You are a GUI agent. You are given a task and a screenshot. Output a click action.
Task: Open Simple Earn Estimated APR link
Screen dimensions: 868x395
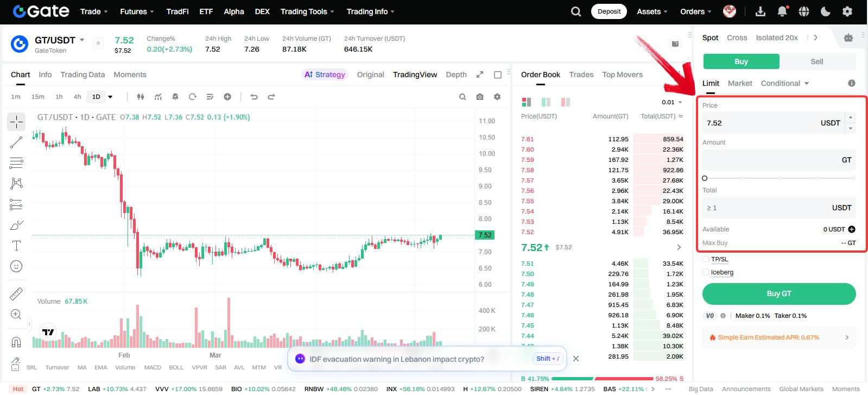(779, 337)
